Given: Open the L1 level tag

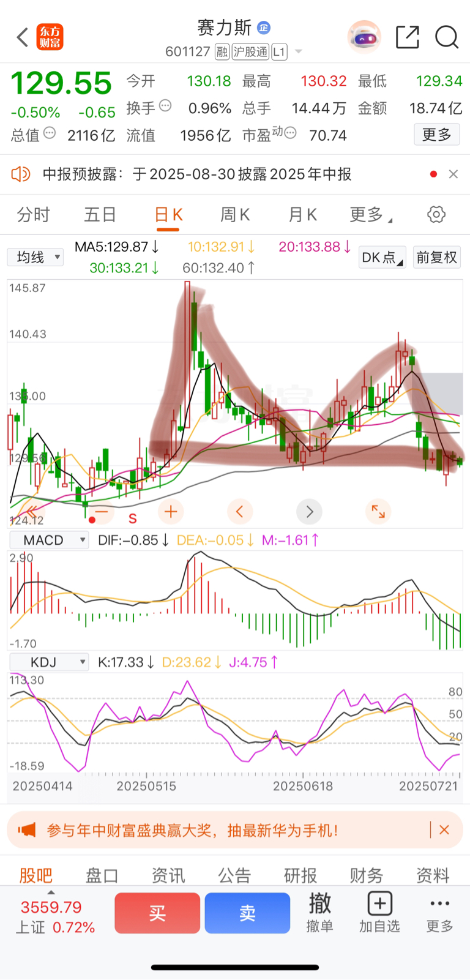Looking at the screenshot, I should coord(279,52).
